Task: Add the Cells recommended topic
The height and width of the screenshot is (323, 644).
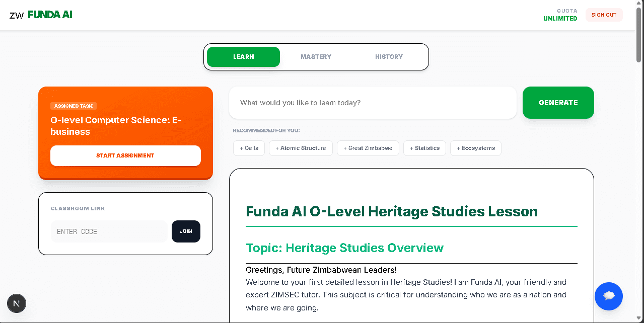Action: coord(249,148)
